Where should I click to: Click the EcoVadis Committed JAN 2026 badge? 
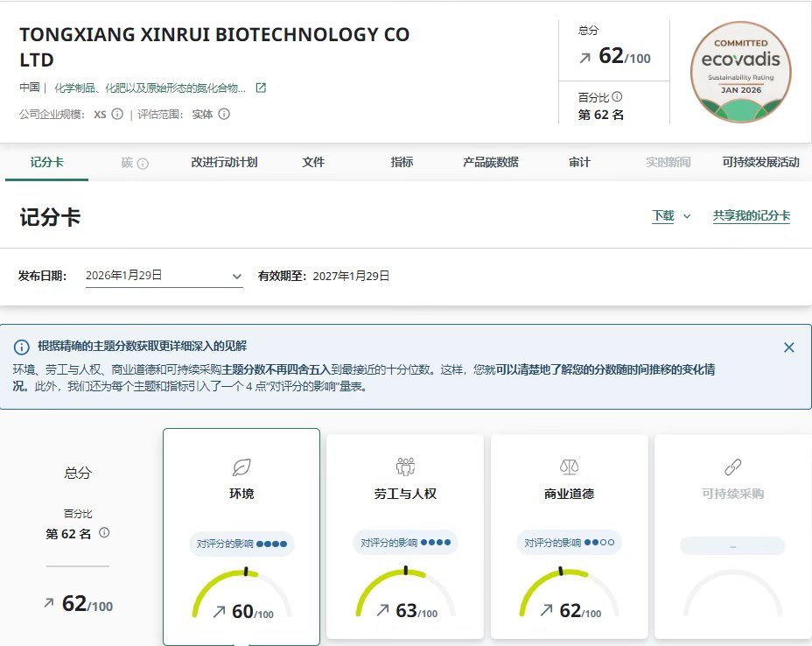point(741,72)
